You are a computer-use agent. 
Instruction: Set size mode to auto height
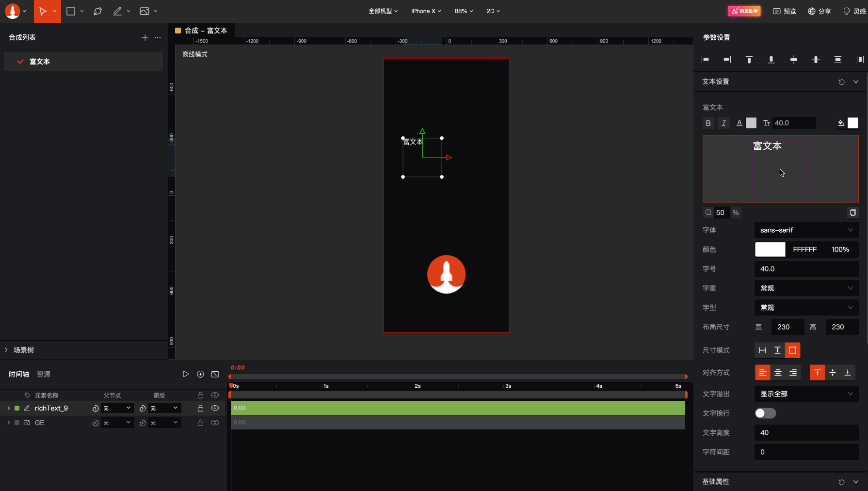[x=777, y=350]
